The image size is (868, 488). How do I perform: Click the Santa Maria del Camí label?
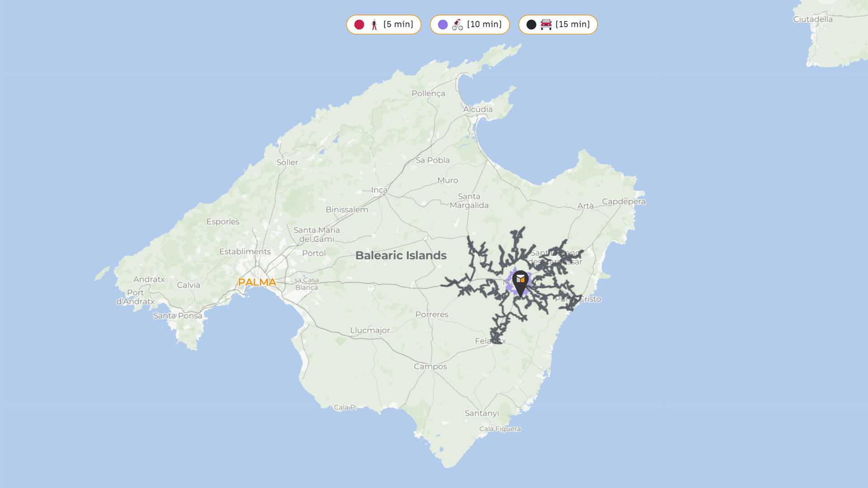click(x=316, y=234)
